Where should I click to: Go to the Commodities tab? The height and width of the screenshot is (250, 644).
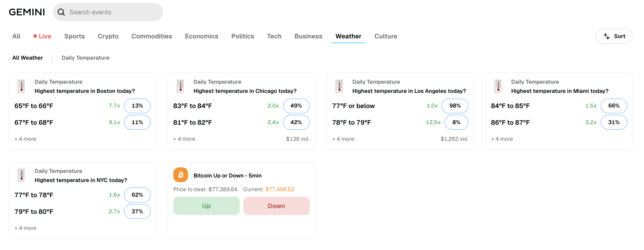(152, 36)
